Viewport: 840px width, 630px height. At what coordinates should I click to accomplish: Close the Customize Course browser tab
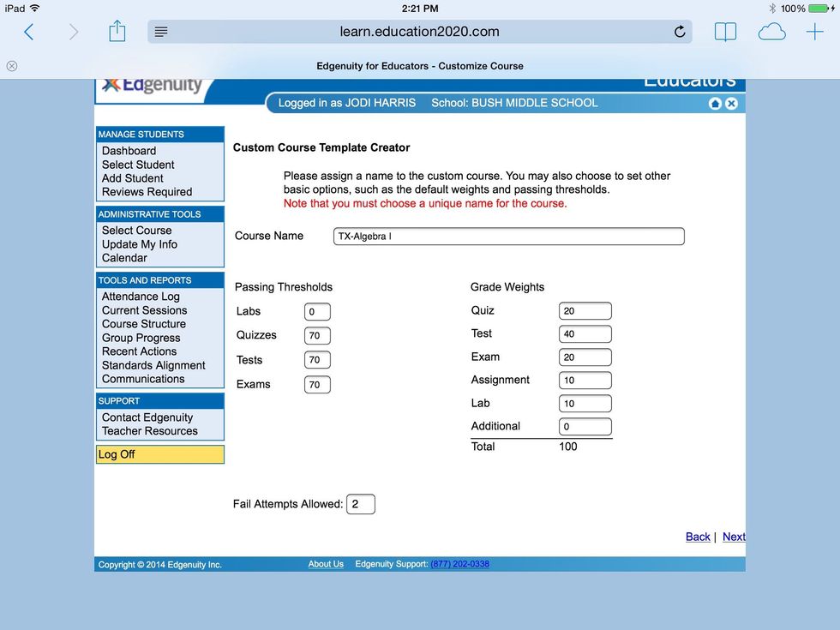[12, 66]
